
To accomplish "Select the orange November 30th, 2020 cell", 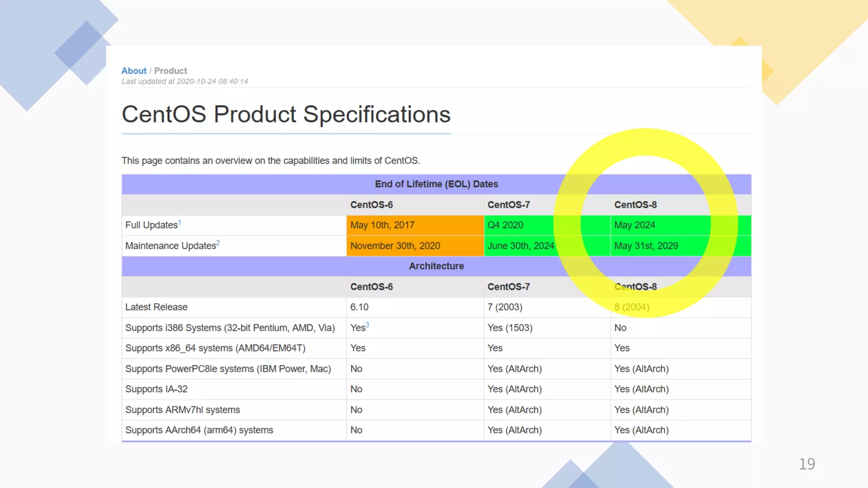I will pyautogui.click(x=395, y=246).
